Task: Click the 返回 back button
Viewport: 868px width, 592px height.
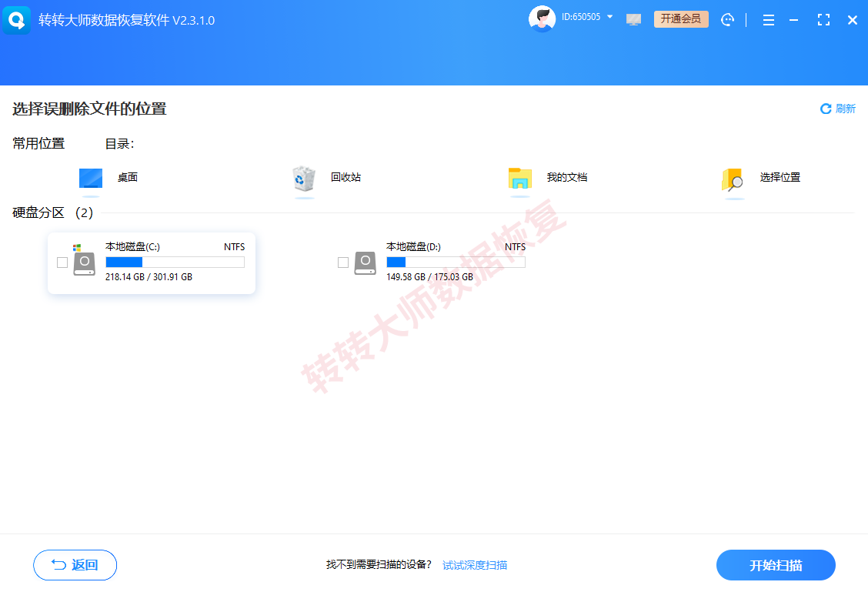Action: 75,565
